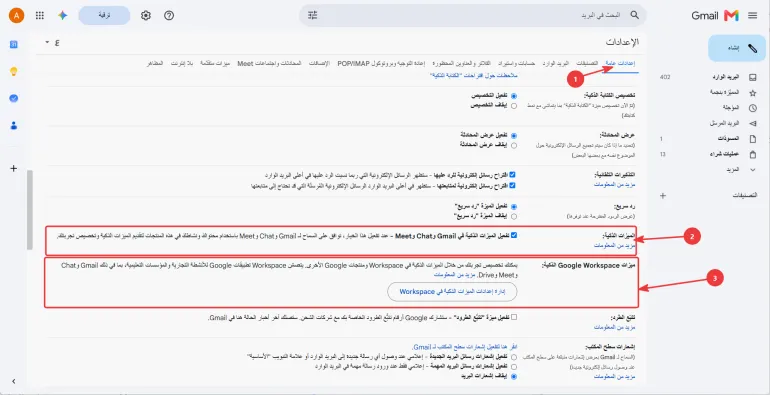Create new label plus icon
The width and height of the screenshot is (770, 395).
[x=662, y=196]
